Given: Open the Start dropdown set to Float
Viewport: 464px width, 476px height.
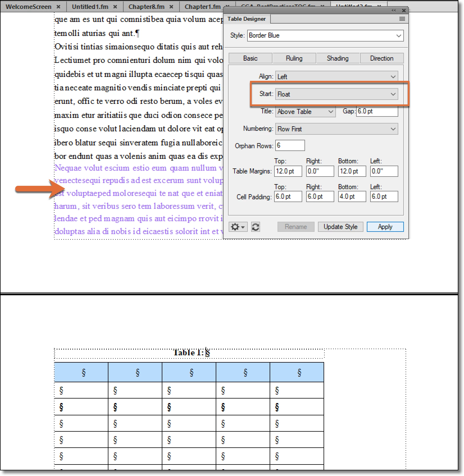Looking at the screenshot, I should (336, 94).
